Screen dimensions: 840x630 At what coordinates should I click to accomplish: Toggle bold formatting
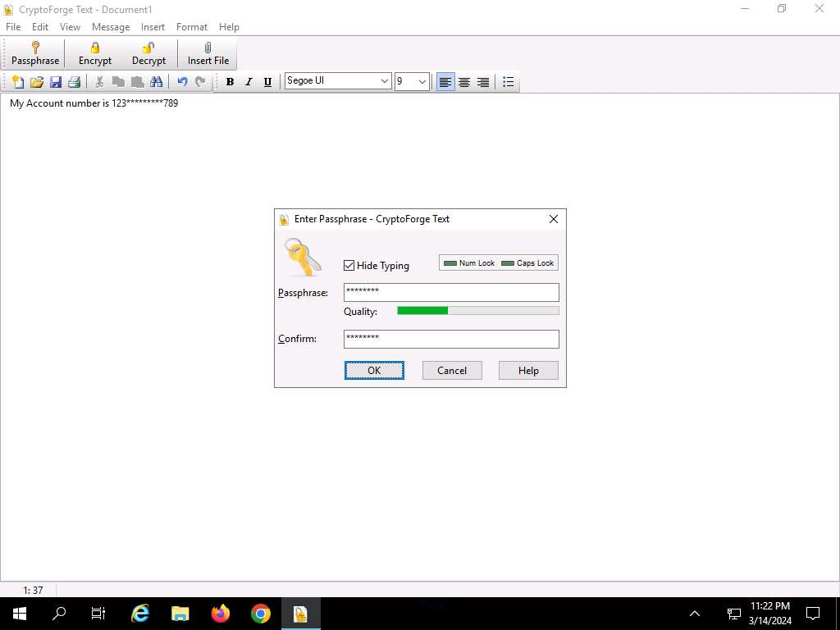point(230,82)
